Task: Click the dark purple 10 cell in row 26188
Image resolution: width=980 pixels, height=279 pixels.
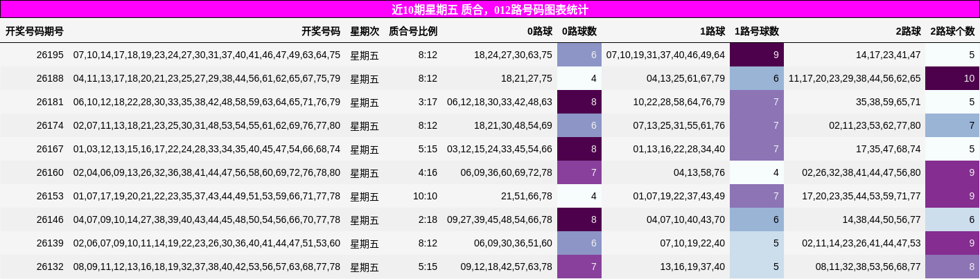Action: 952,78
